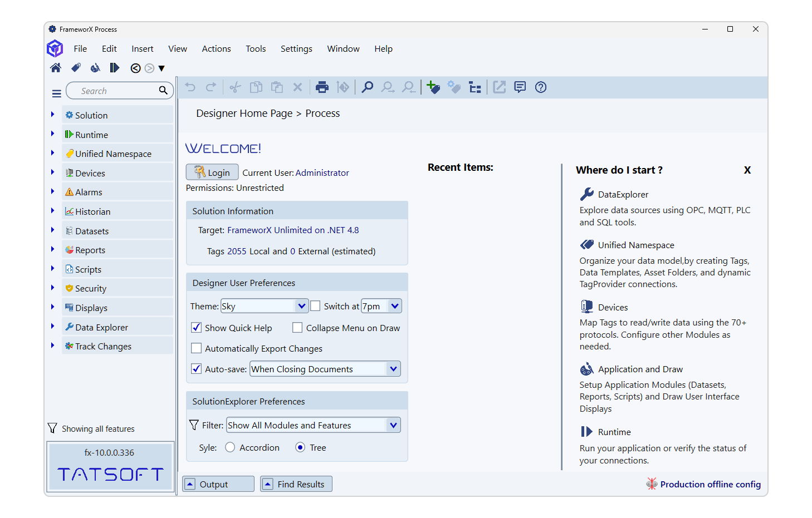Select the Historian tree item
This screenshot has height=518, width=812.
tap(118, 211)
